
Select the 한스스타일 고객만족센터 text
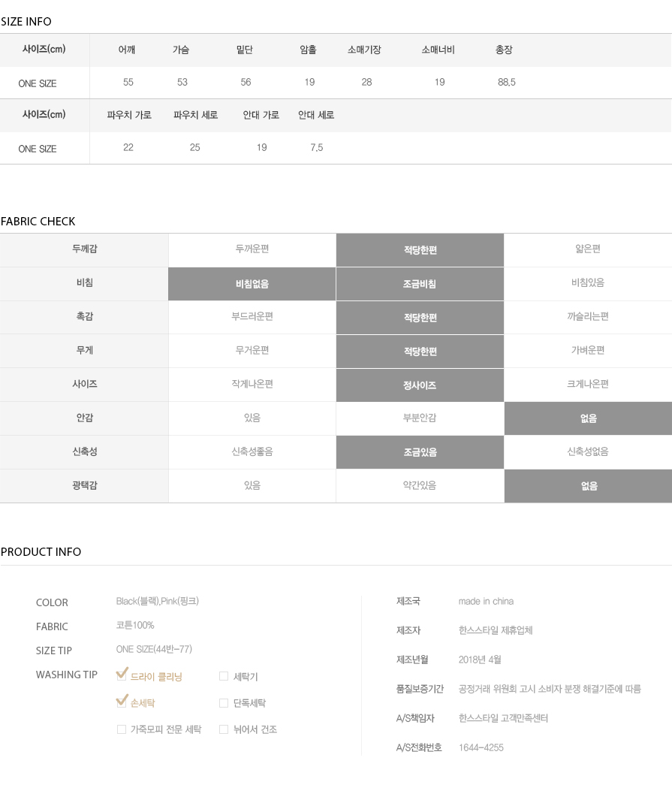point(503,718)
